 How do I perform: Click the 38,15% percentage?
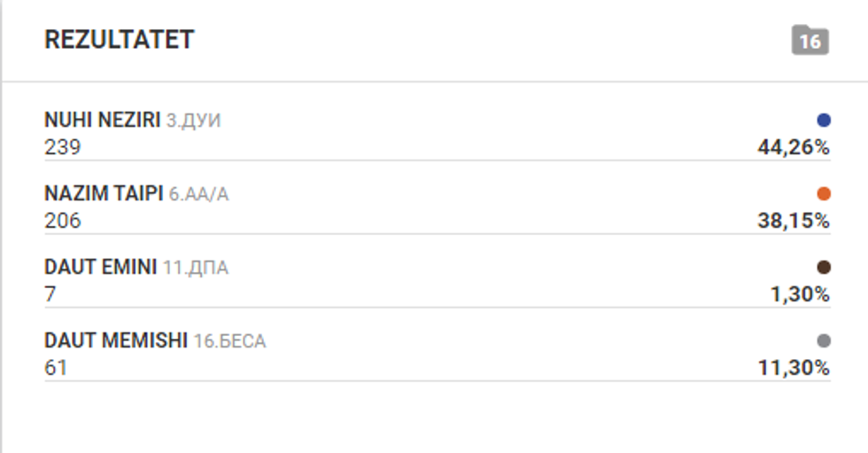point(793,222)
